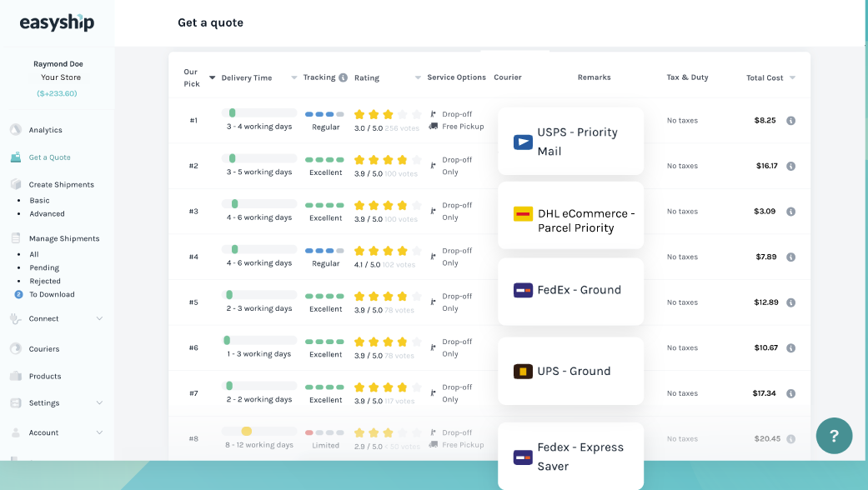Open the Rating column sort dropdown
Viewport: 868px width, 490px height.
coord(418,78)
